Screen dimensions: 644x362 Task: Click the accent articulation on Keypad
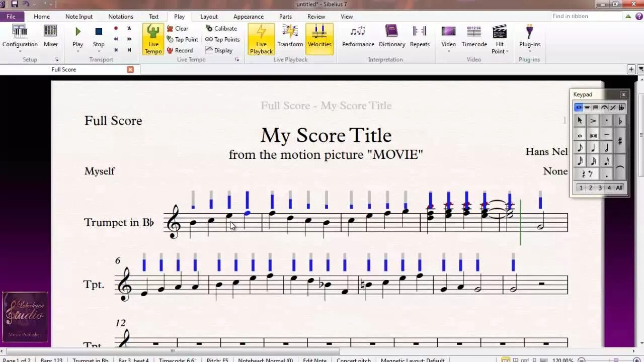coord(594,121)
